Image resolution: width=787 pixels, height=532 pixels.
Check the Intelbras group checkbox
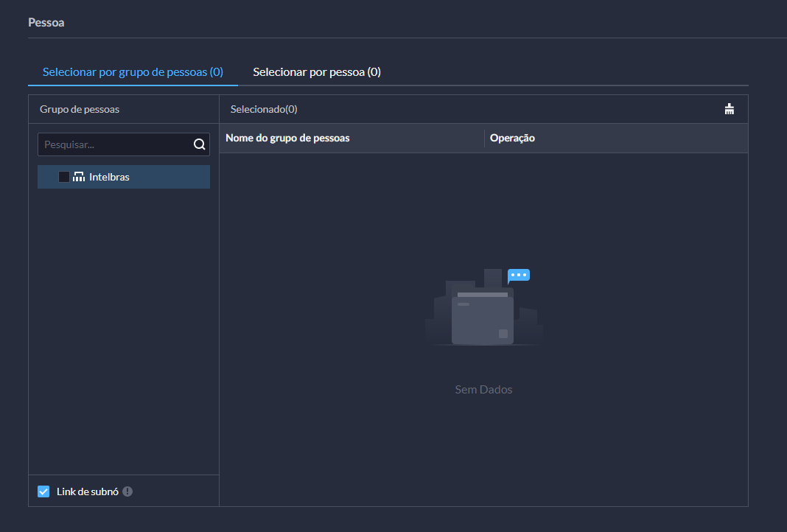tap(64, 177)
